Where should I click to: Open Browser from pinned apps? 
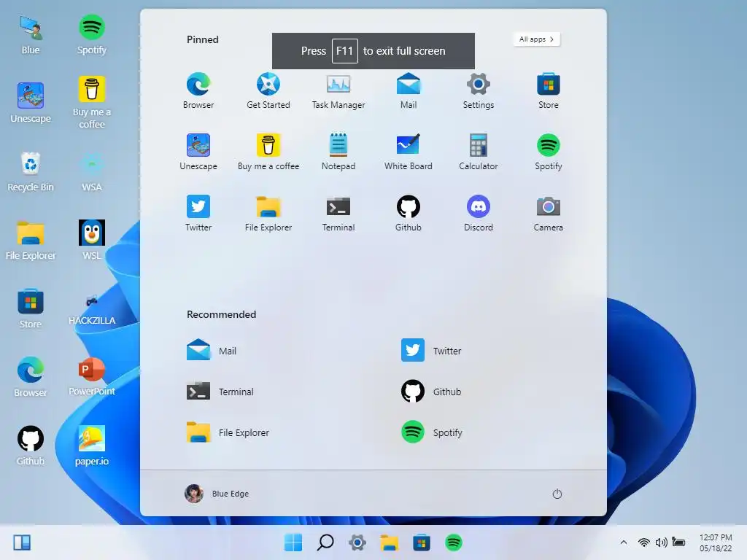(x=198, y=91)
